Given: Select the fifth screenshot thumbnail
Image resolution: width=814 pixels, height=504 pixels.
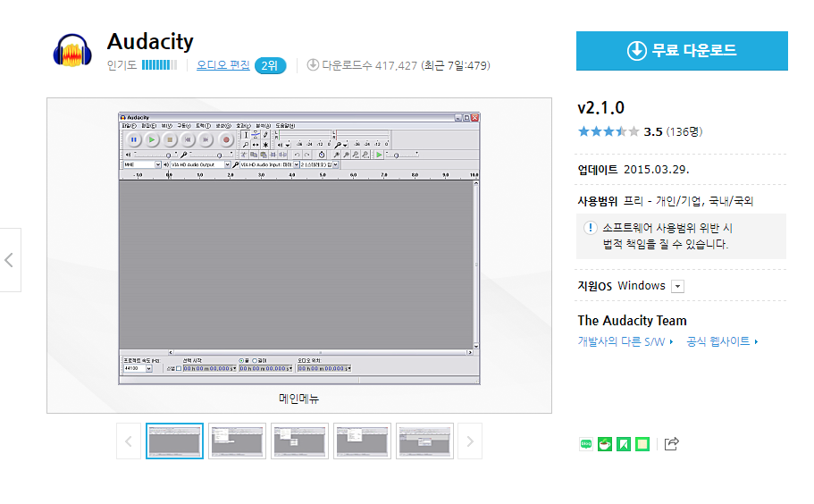Looking at the screenshot, I should [424, 441].
